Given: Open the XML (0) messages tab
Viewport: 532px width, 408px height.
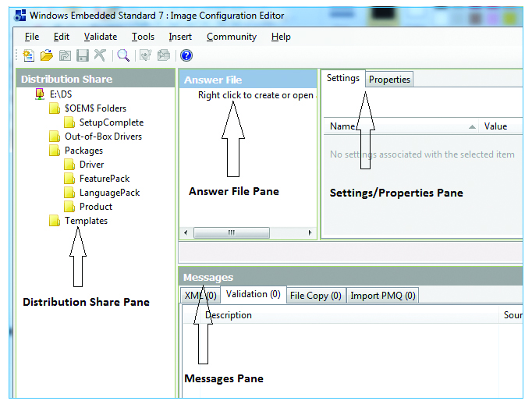Looking at the screenshot, I should click(x=200, y=296).
